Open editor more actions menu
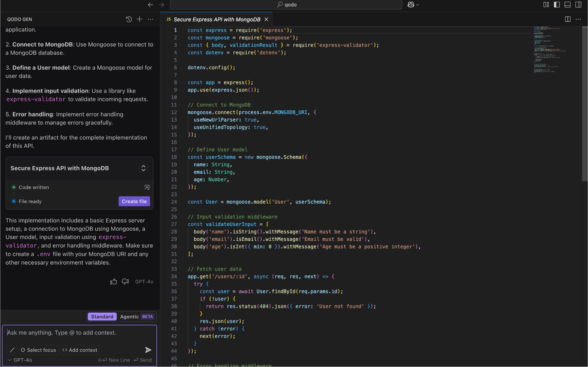The image size is (588, 367). click(578, 19)
